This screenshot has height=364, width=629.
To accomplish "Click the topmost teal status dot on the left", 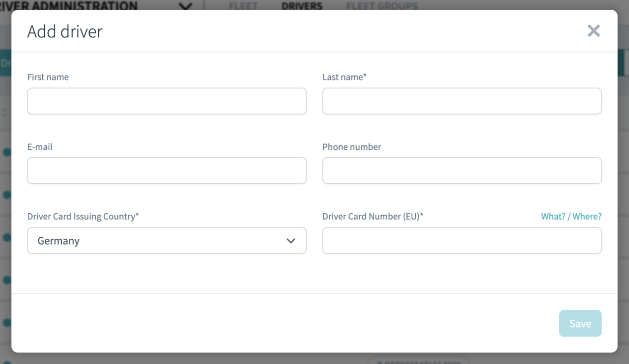I will tap(7, 152).
